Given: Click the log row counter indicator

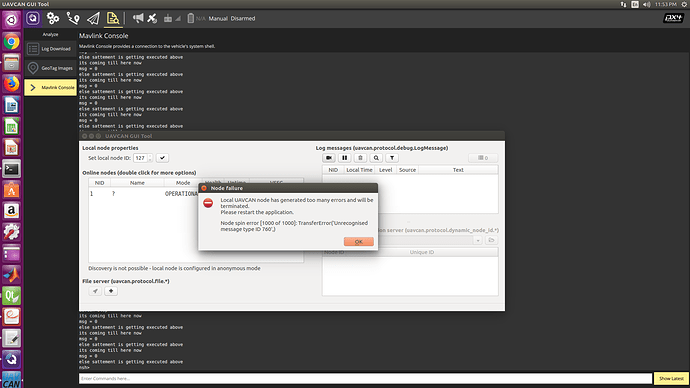Looking at the screenshot, I should point(483,158).
